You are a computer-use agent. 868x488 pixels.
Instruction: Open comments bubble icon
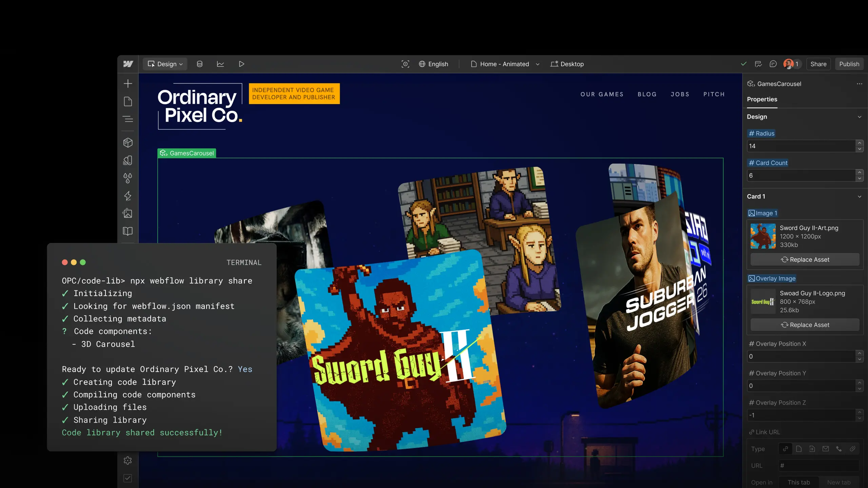point(773,64)
